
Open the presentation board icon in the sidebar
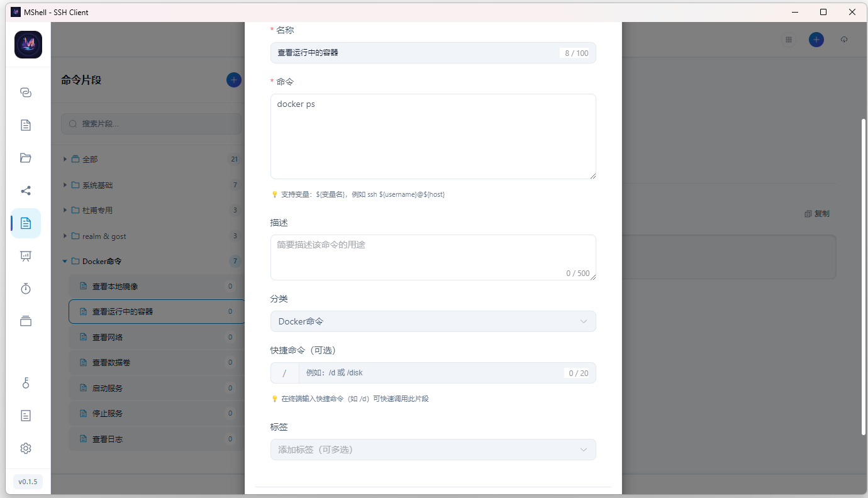25,256
